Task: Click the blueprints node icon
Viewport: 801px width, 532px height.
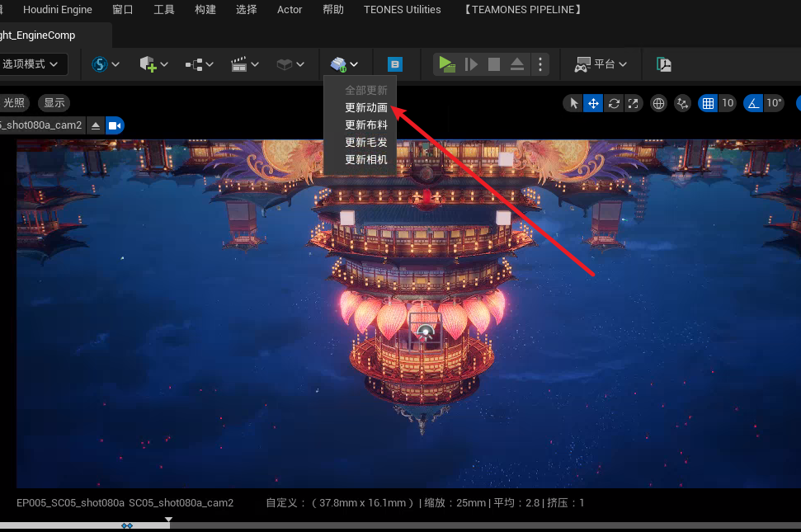Action: tap(194, 65)
